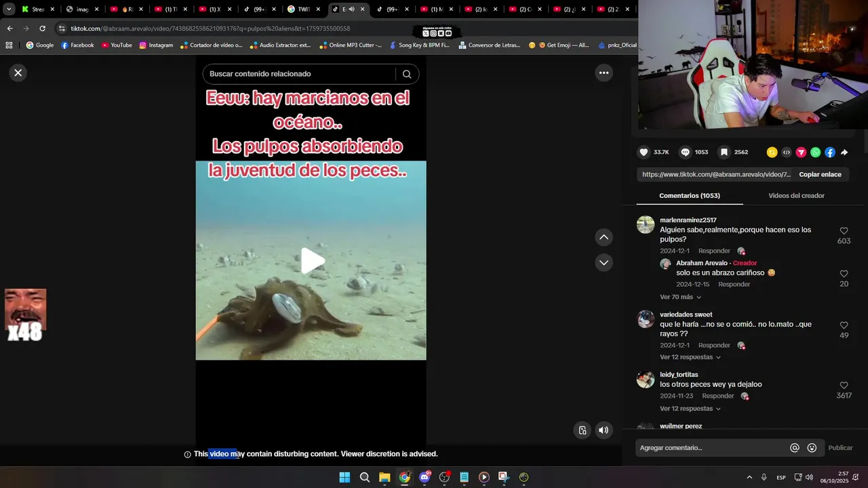Open the emoji picker in comment box
The height and width of the screenshot is (488, 868).
(x=812, y=448)
